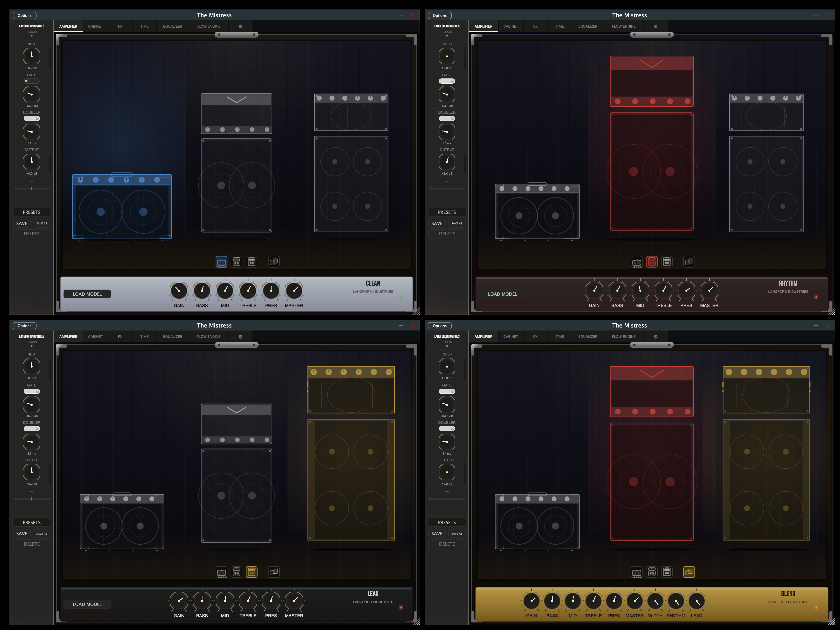The image size is (840, 630).
Task: Open the settings gear in Rhythm window
Action: (x=656, y=27)
